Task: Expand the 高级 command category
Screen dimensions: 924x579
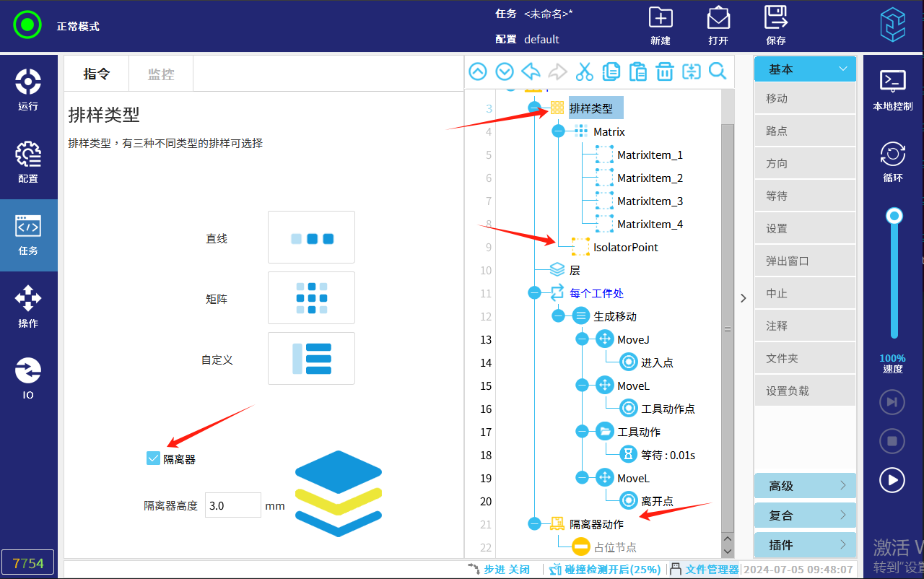Action: (805, 486)
